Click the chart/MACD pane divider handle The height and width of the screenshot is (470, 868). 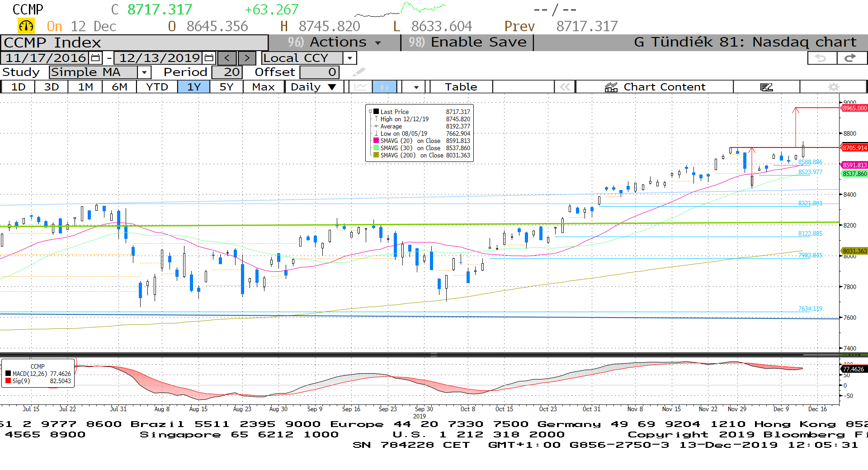point(434,355)
